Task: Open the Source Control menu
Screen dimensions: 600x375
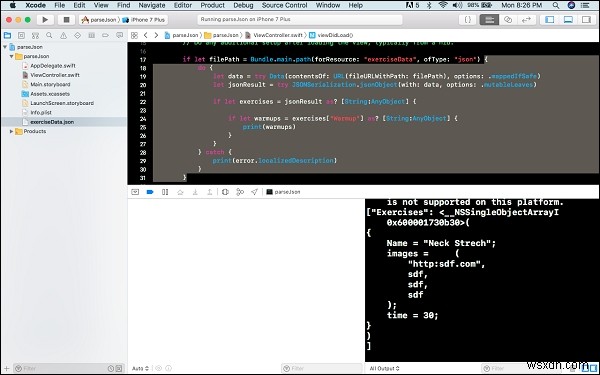Action: pyautogui.click(x=284, y=5)
